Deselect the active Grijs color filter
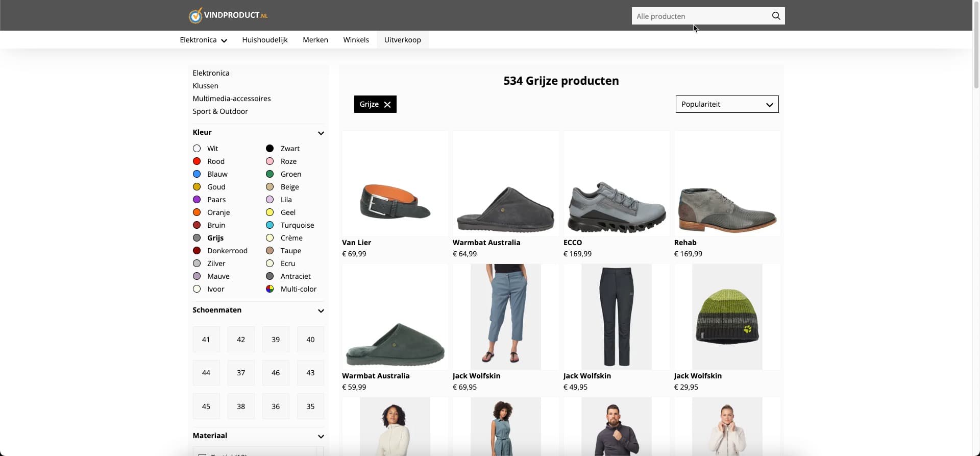The image size is (980, 456). (x=208, y=238)
